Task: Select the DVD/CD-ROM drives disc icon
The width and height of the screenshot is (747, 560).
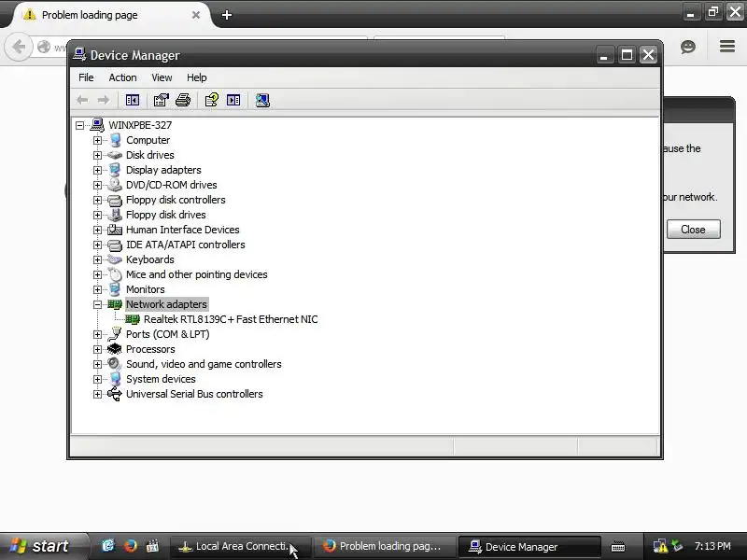Action: (115, 185)
